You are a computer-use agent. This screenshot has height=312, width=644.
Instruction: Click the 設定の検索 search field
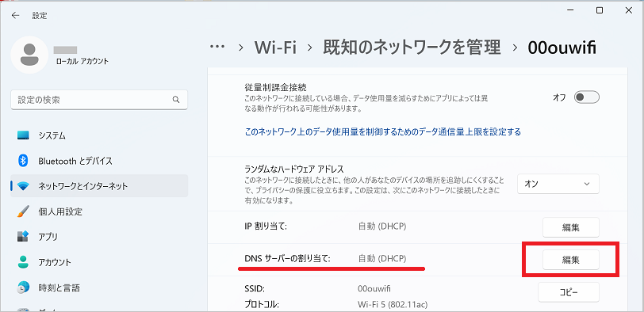pyautogui.click(x=99, y=100)
